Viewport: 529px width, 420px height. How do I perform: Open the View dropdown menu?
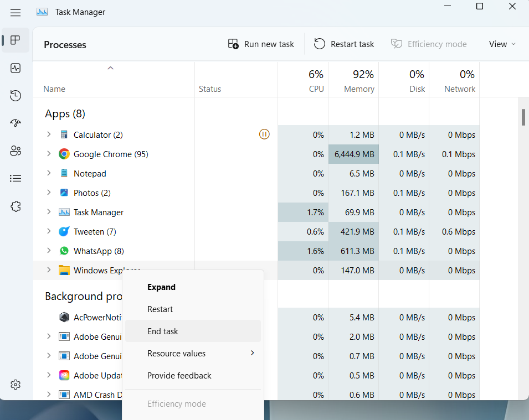tap(502, 44)
